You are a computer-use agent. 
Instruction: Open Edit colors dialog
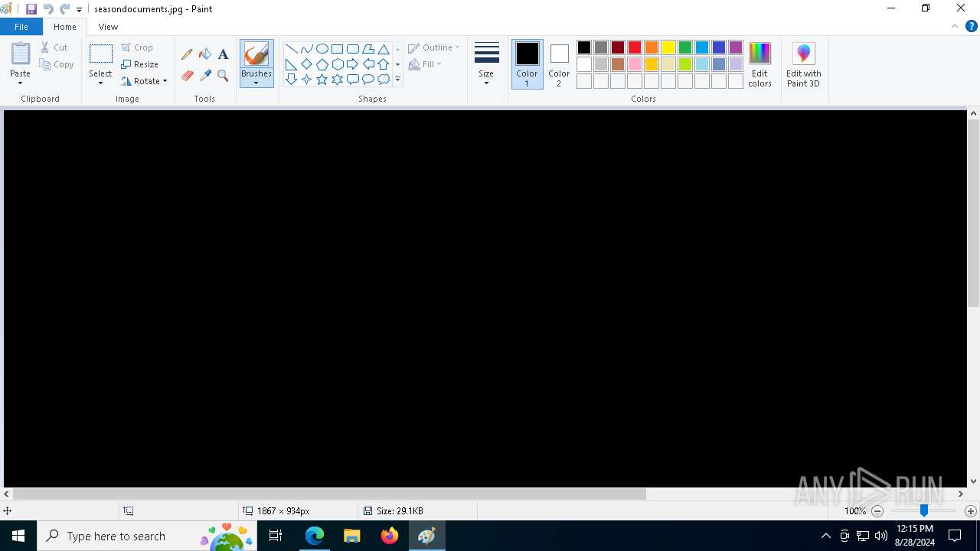tap(759, 65)
